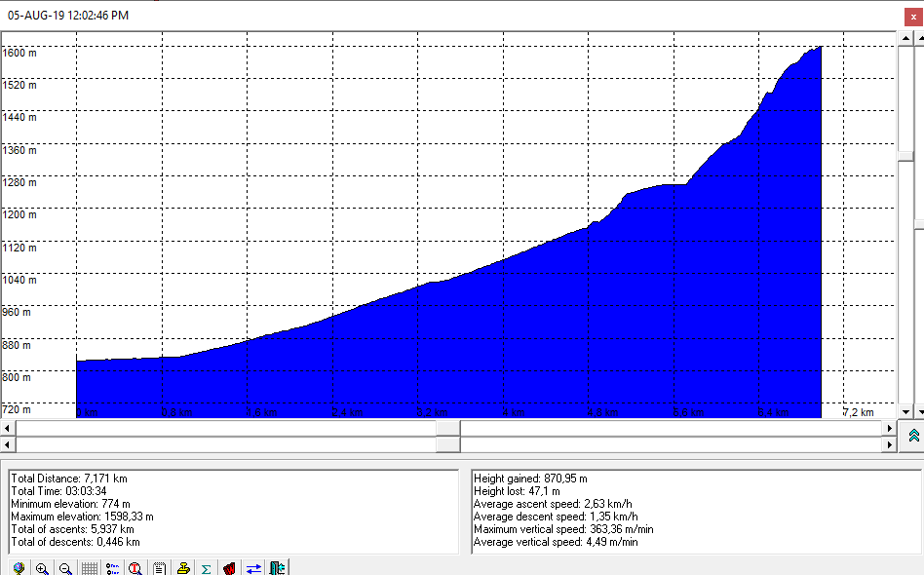Click the double chevron up collapse button
The height and width of the screenshot is (575, 924).
[x=913, y=436]
